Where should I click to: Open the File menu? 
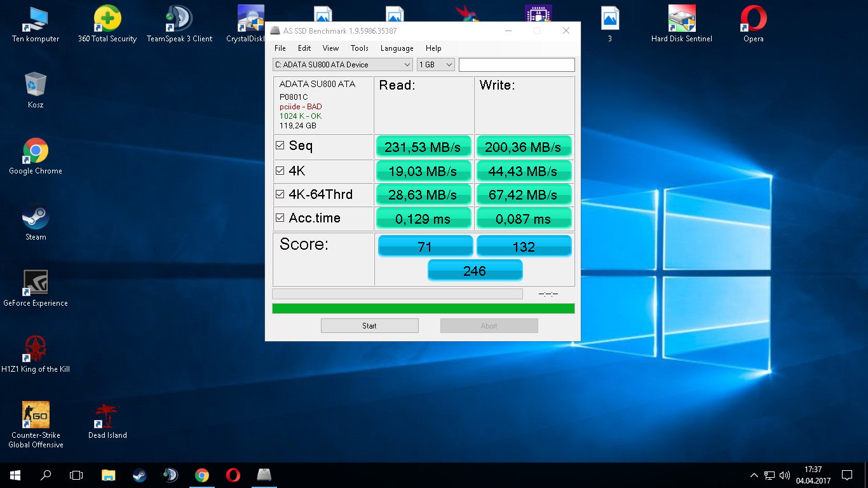(280, 48)
